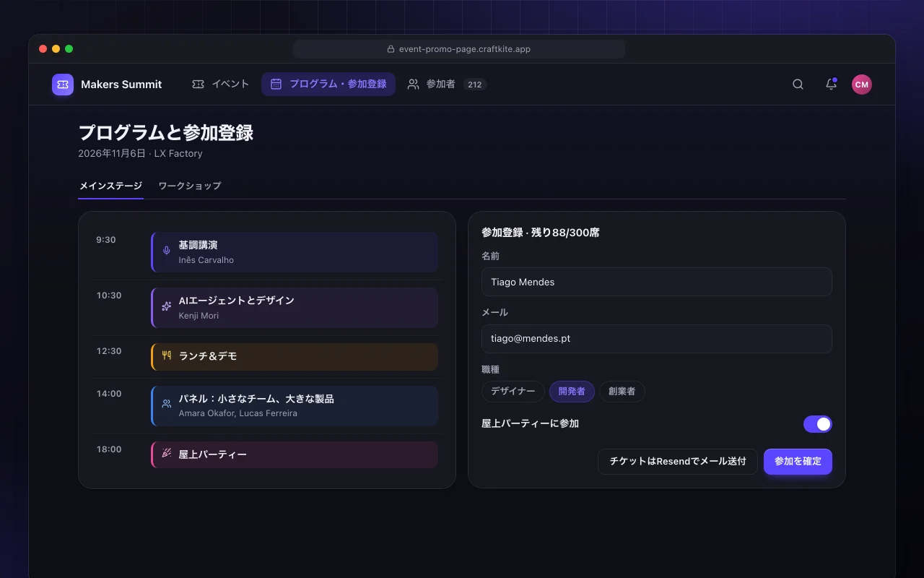Open notifications bell icon
The width and height of the screenshot is (924, 578).
pos(831,85)
